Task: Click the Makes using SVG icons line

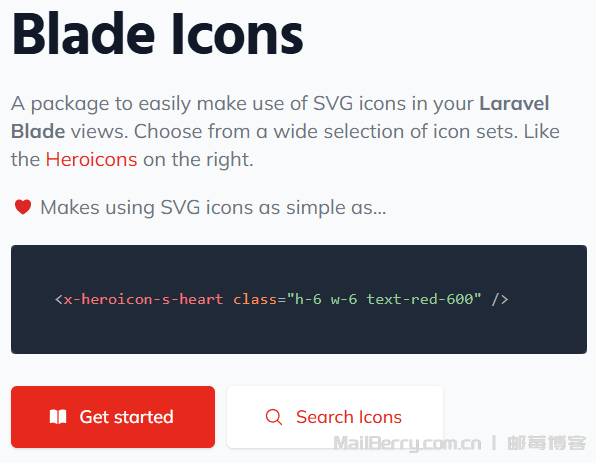Action: [x=213, y=208]
